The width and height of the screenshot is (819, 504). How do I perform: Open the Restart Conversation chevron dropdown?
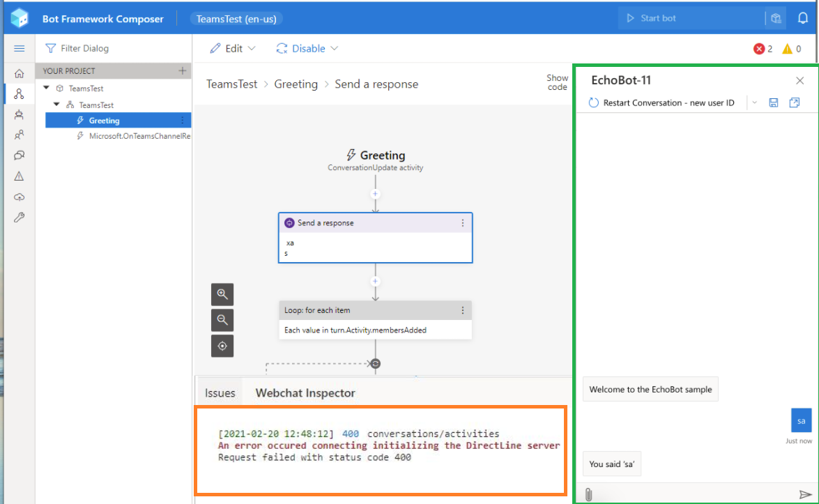pyautogui.click(x=754, y=102)
